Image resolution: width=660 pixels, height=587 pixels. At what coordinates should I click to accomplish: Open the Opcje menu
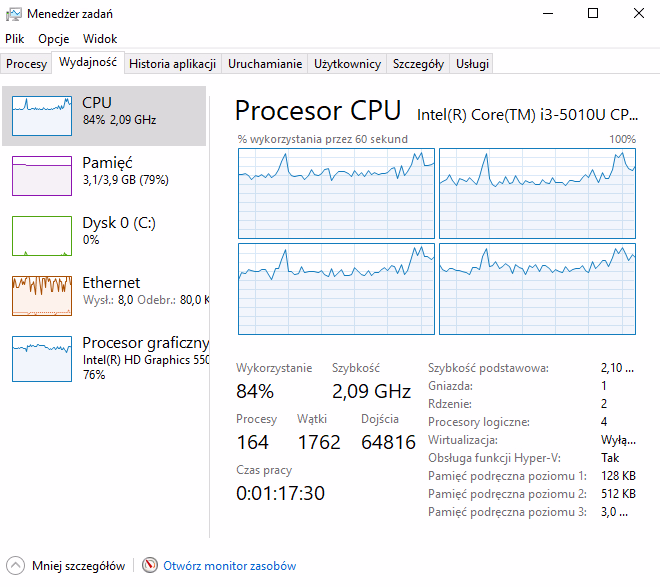[x=53, y=38]
